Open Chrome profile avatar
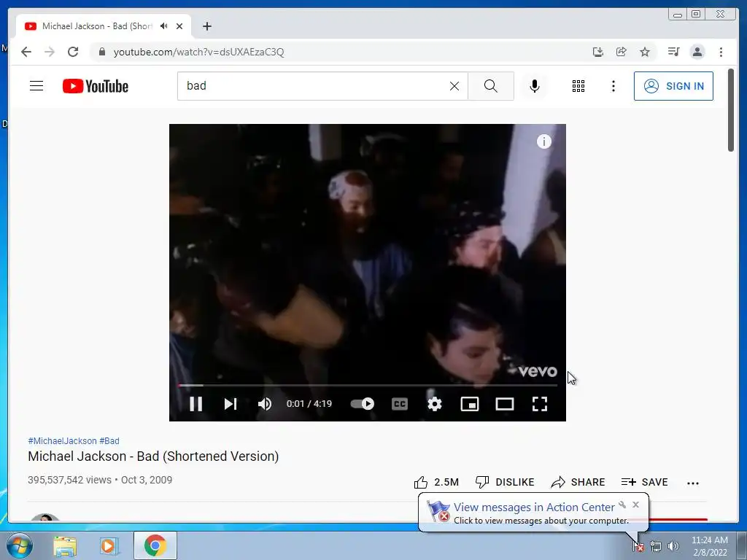The width and height of the screenshot is (747, 560). (697, 52)
